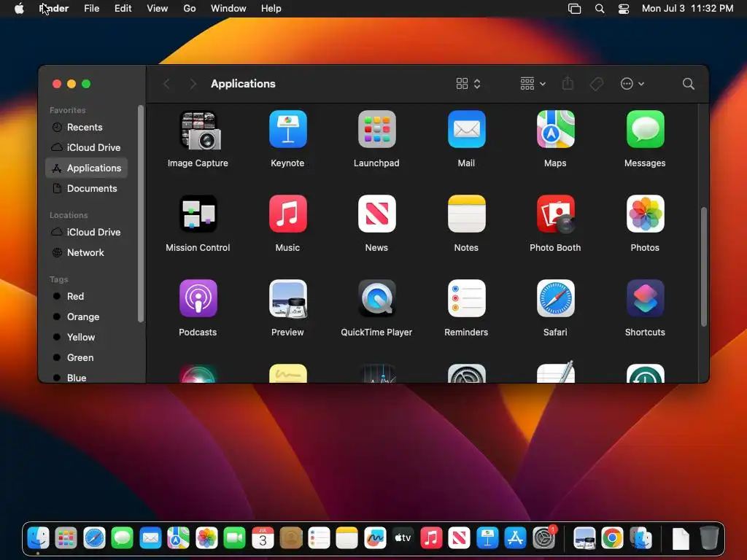The image size is (747, 560).
Task: Select Launchpad in the Applications folder
Action: (x=377, y=130)
